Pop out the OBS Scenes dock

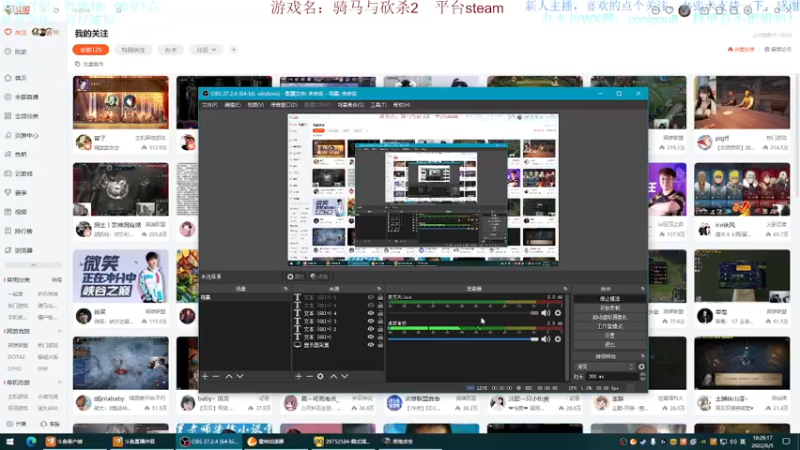(285, 289)
